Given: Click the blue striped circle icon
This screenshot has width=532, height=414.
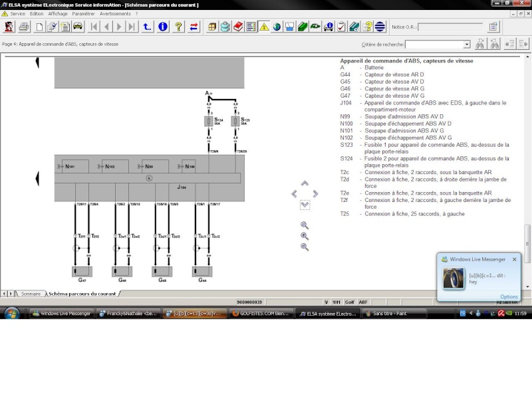Looking at the screenshot, I should 380,27.
